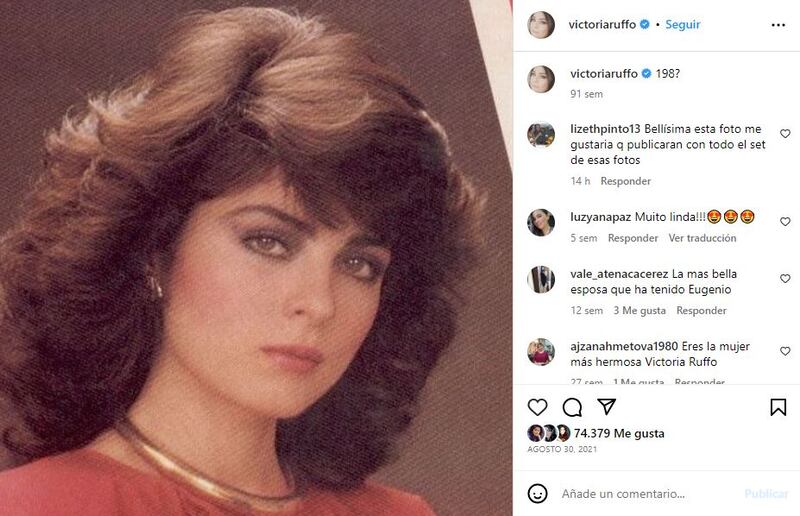Like luzyanapaz's comment heart
The width and height of the screenshot is (800, 516).
tap(785, 222)
